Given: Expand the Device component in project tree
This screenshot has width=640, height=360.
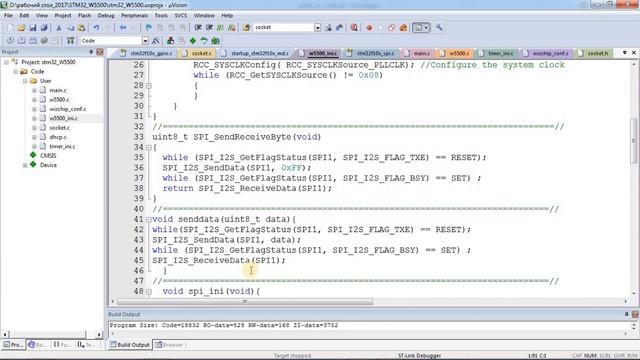Looking at the screenshot, I should (x=25, y=165).
